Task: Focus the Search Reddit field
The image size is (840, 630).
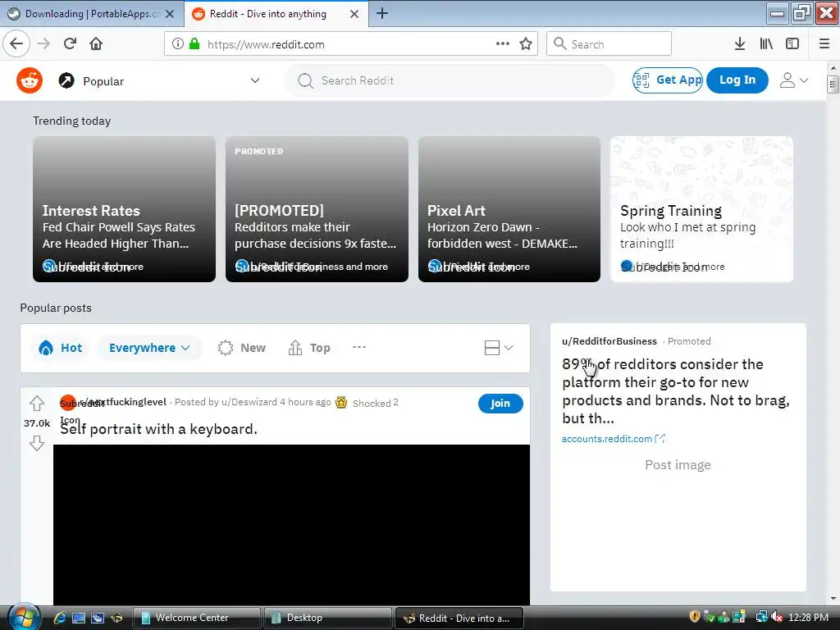Action: 450,80
